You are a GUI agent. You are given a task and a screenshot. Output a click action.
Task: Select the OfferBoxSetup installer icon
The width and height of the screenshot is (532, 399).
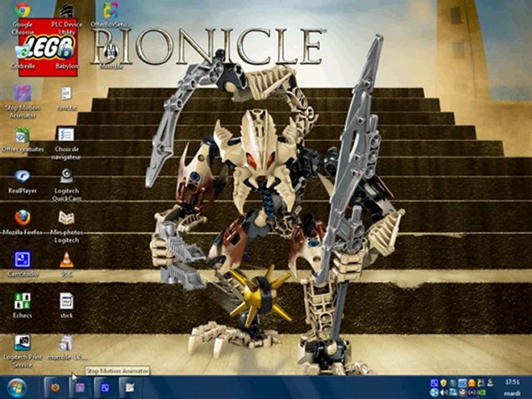[111, 16]
